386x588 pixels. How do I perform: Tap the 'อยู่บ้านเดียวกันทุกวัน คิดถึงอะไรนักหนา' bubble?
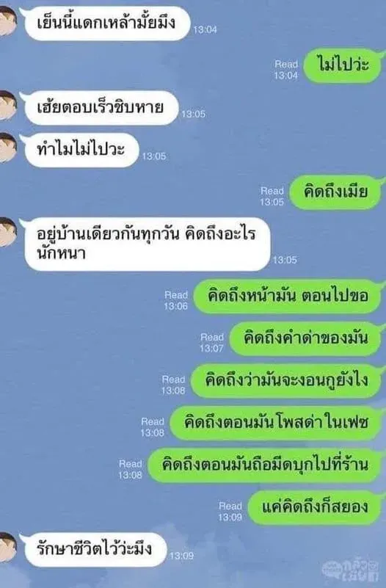coord(146,244)
